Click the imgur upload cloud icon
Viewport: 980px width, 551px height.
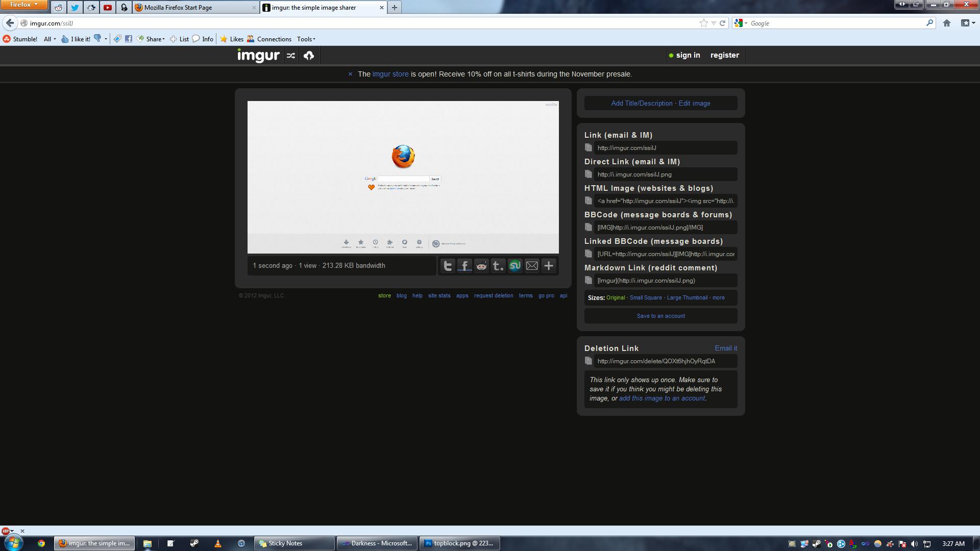click(309, 56)
